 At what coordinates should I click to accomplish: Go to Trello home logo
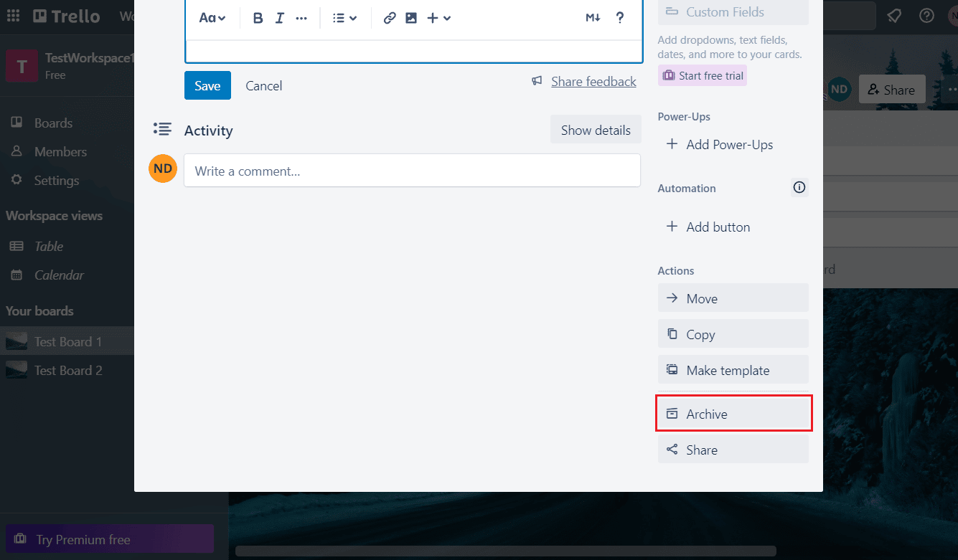(x=66, y=16)
